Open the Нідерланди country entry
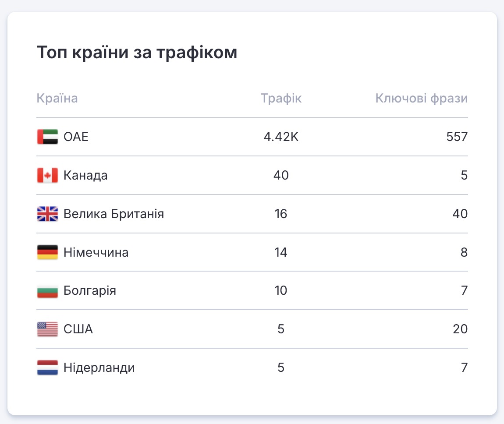Screen dimensions: 504x424 (x=99, y=368)
